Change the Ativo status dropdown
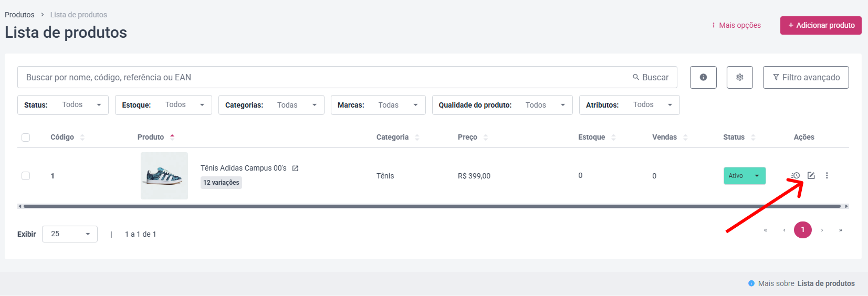The image size is (868, 296). (745, 176)
